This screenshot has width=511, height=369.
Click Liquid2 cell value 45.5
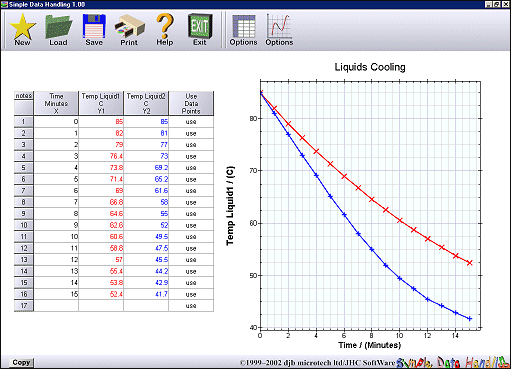click(146, 260)
